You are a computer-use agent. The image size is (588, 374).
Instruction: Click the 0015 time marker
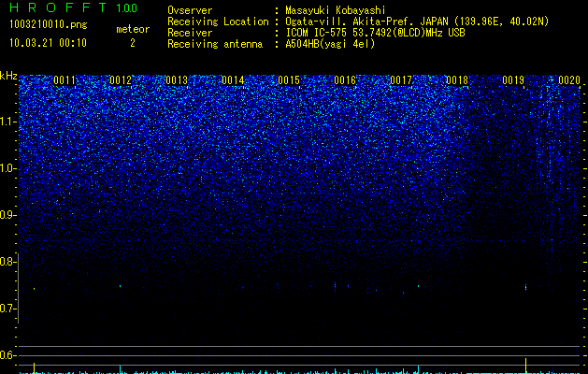pos(289,80)
